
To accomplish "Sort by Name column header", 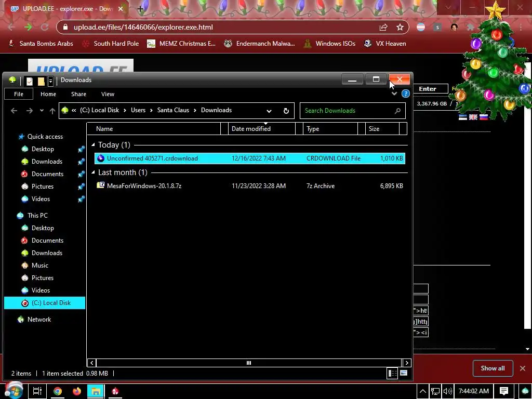I will pyautogui.click(x=154, y=129).
